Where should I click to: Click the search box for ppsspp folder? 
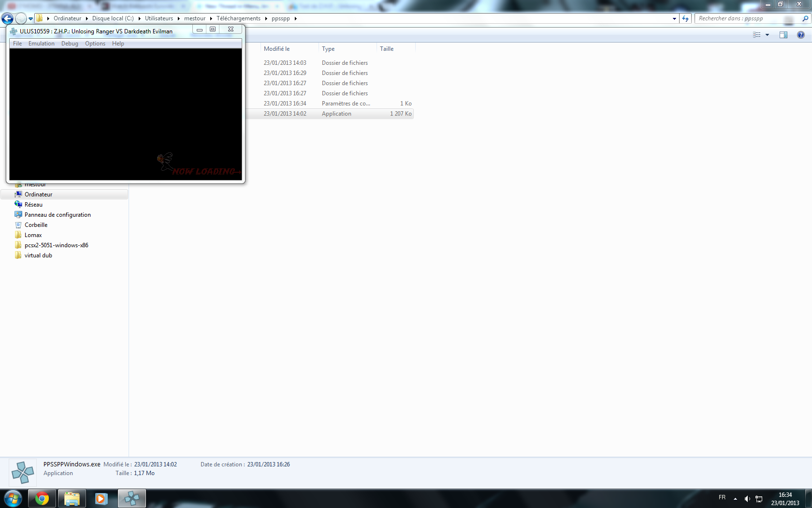[744, 18]
